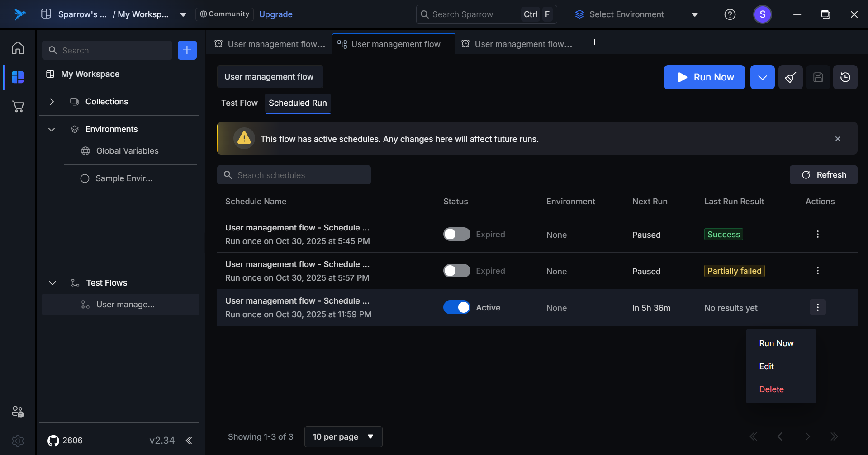Viewport: 868px width, 455px height.
Task: Toggle the 5:57 PM expired schedule
Action: point(456,271)
